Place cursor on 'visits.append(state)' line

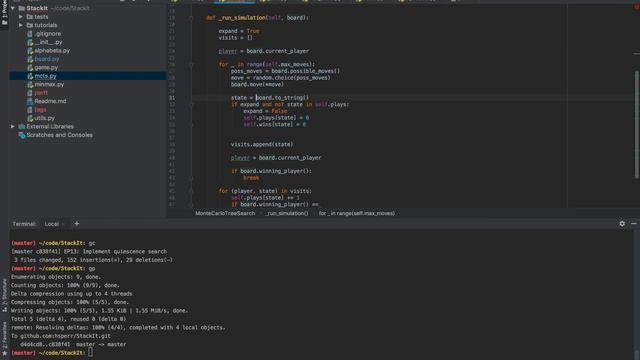click(x=262, y=144)
